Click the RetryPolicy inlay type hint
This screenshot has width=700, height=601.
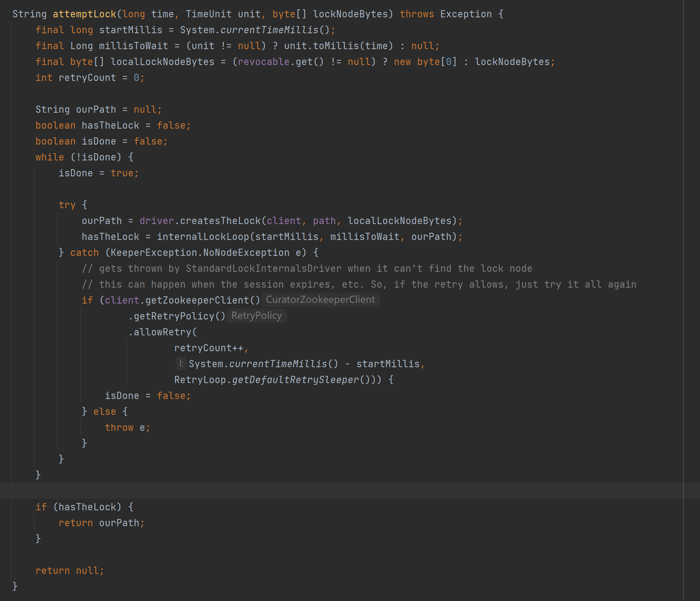[257, 315]
